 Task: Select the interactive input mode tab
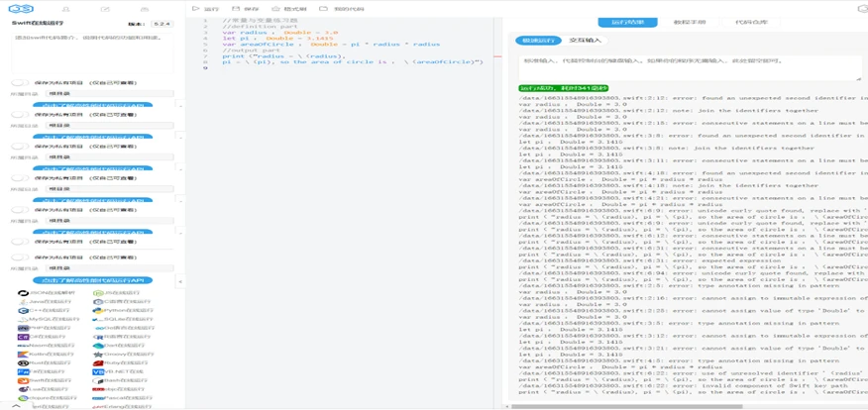pos(585,41)
